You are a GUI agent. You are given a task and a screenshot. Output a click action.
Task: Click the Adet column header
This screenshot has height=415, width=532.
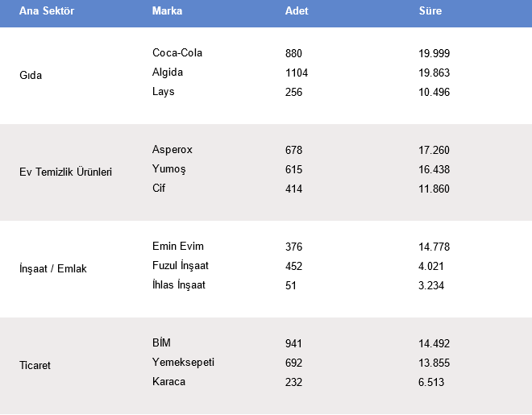(297, 11)
